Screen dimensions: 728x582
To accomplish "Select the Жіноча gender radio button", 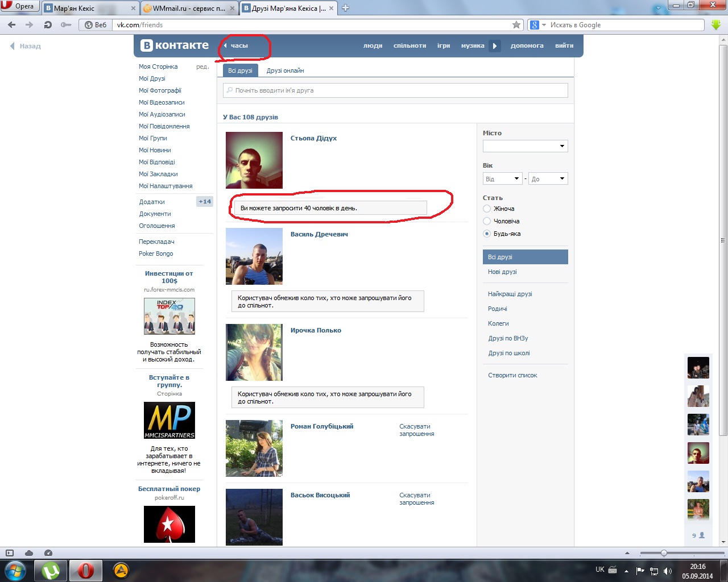I will click(x=487, y=209).
